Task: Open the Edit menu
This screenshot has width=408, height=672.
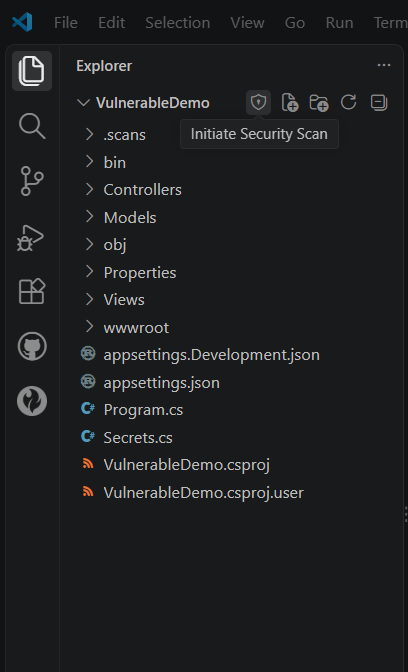Action: (111, 23)
